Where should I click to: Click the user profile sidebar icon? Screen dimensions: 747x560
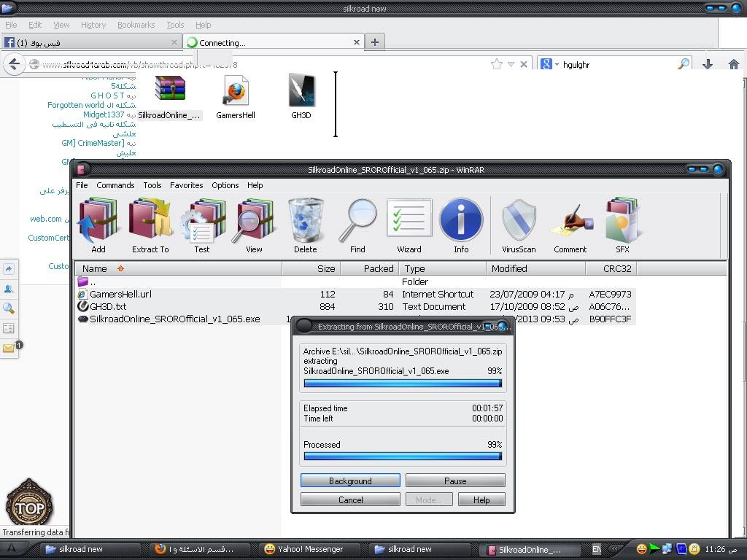tap(9, 289)
